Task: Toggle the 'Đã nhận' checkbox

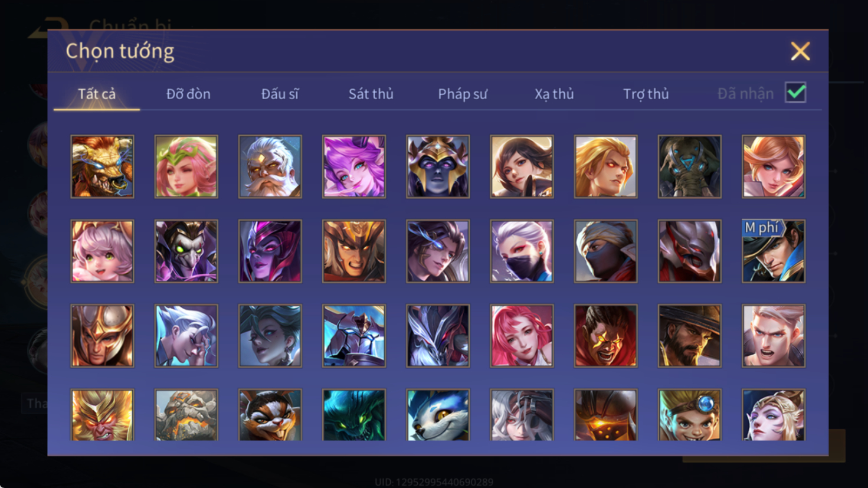Action: coord(795,93)
